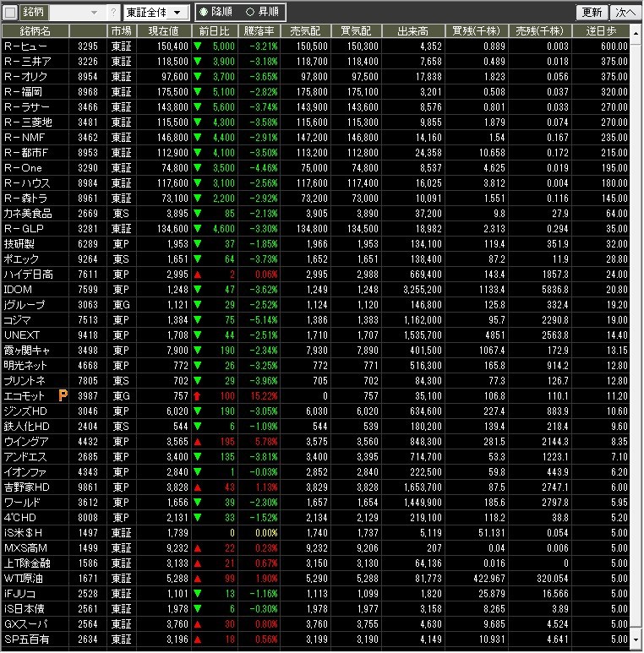Click the red triangle in MXS高M row
The width and height of the screenshot is (644, 653).
(x=198, y=548)
